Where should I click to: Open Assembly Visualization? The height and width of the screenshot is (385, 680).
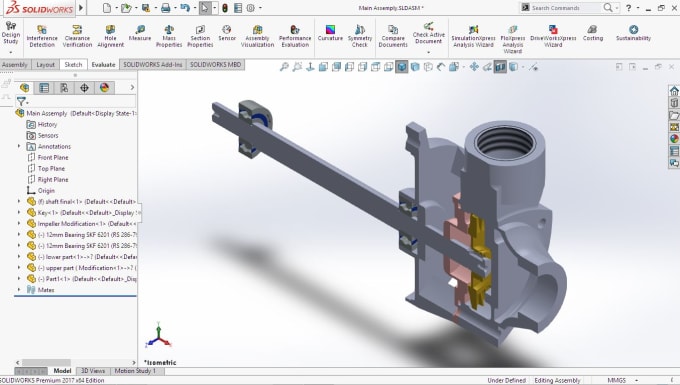(x=257, y=36)
